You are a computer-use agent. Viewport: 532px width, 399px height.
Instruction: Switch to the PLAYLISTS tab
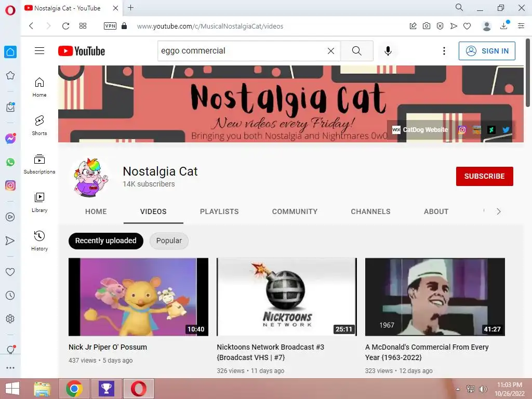219,212
